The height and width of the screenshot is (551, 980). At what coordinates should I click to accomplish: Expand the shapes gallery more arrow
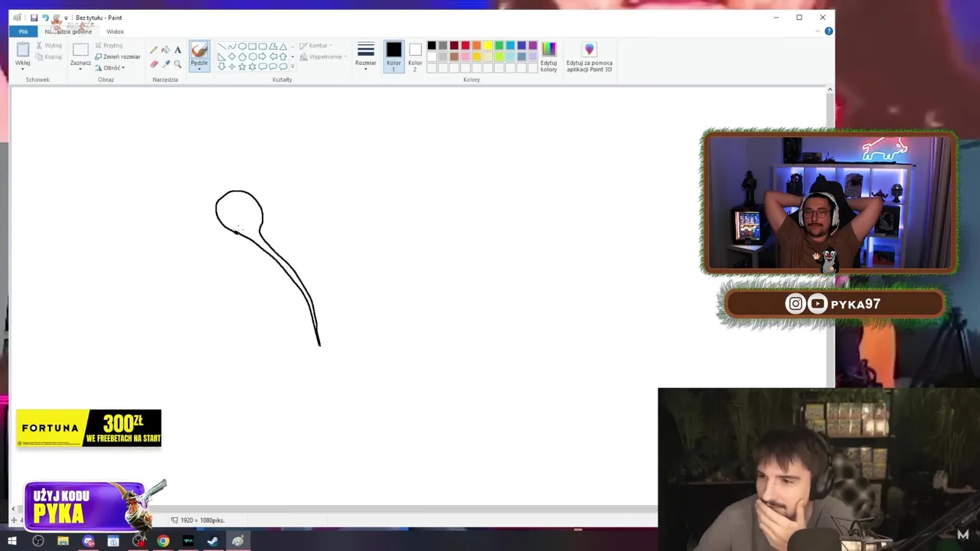coord(292,67)
